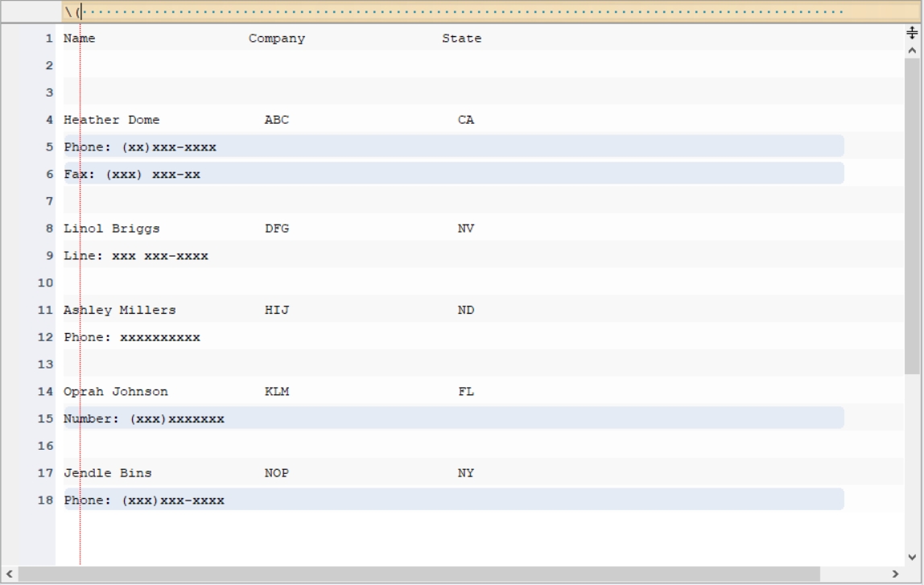Click on "KLM" company entry
Screen dimensions: 924x585
pyautogui.click(x=276, y=392)
